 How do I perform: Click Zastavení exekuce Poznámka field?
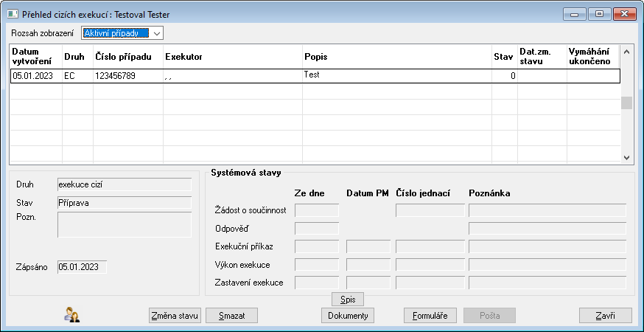[x=547, y=283]
